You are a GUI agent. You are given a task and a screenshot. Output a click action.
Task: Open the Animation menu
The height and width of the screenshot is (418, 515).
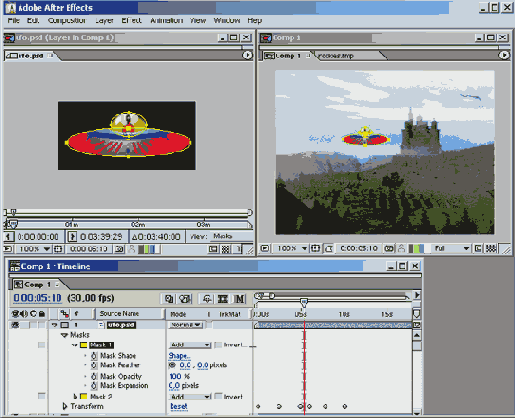(166, 20)
